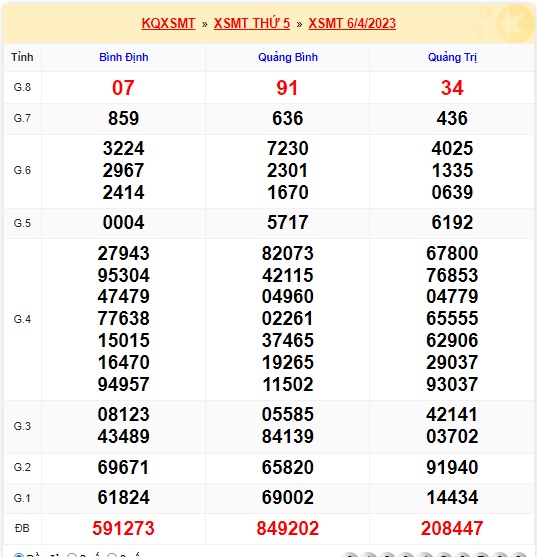Click the G.8 result 34 for Quảng Trị
Viewport: 537px width, 557px height.
[452, 88]
